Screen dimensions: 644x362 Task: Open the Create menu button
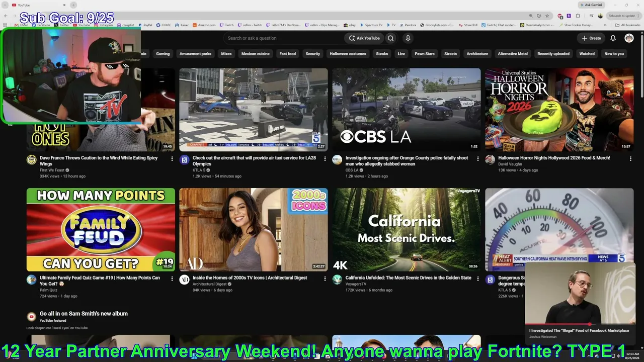[x=591, y=38]
